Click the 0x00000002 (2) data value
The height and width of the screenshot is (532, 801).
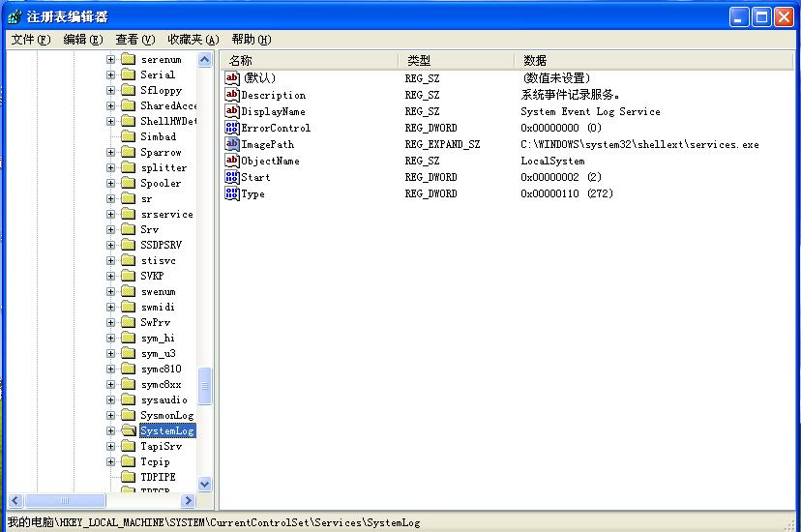coord(561,177)
